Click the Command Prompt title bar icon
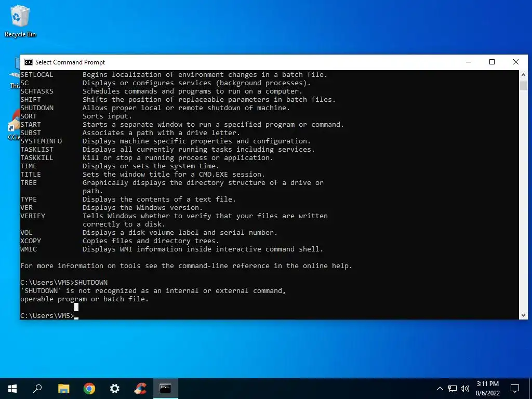Viewport: 532px width, 399px height. point(29,62)
